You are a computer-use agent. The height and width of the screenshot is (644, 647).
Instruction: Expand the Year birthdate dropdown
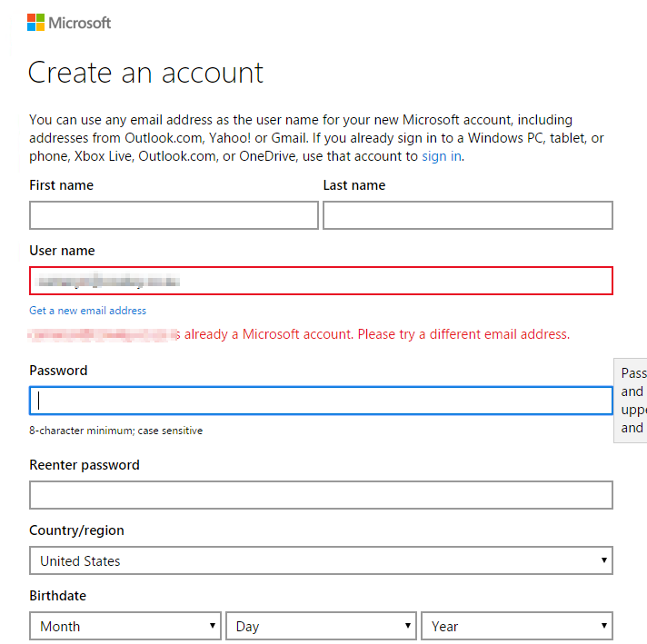coord(517,626)
